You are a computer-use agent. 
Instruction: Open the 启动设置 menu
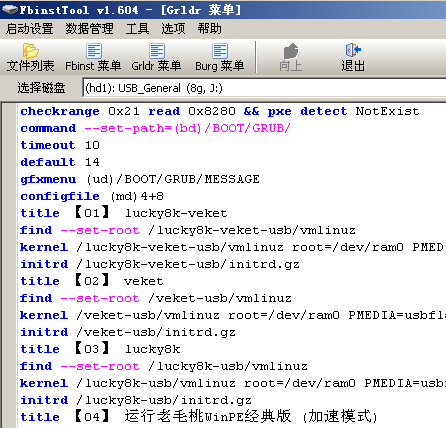tap(29, 29)
